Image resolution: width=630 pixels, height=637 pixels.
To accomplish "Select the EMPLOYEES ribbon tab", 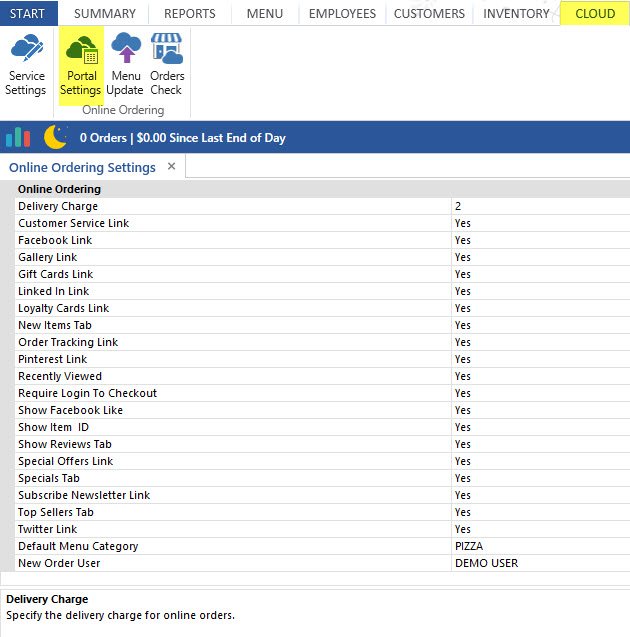I will (342, 13).
